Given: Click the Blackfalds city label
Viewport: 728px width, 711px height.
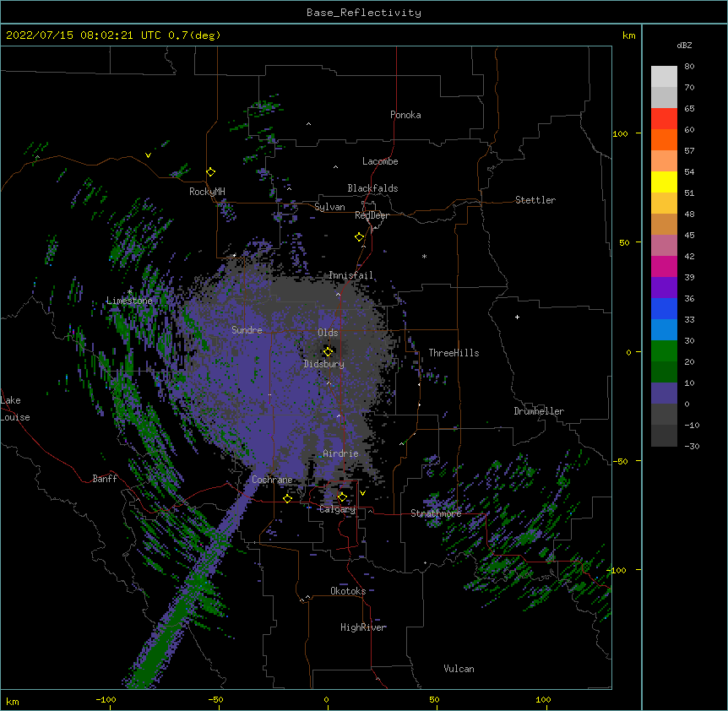Looking at the screenshot, I should click(372, 188).
